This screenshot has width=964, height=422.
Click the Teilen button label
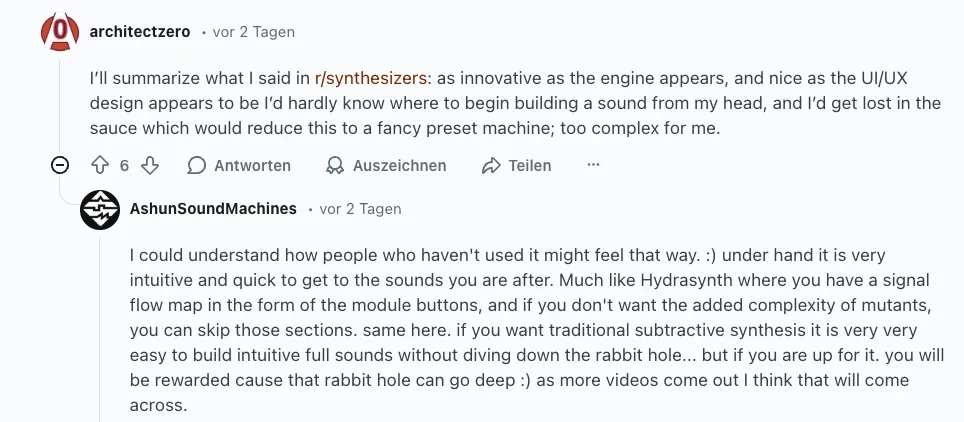[x=529, y=165]
